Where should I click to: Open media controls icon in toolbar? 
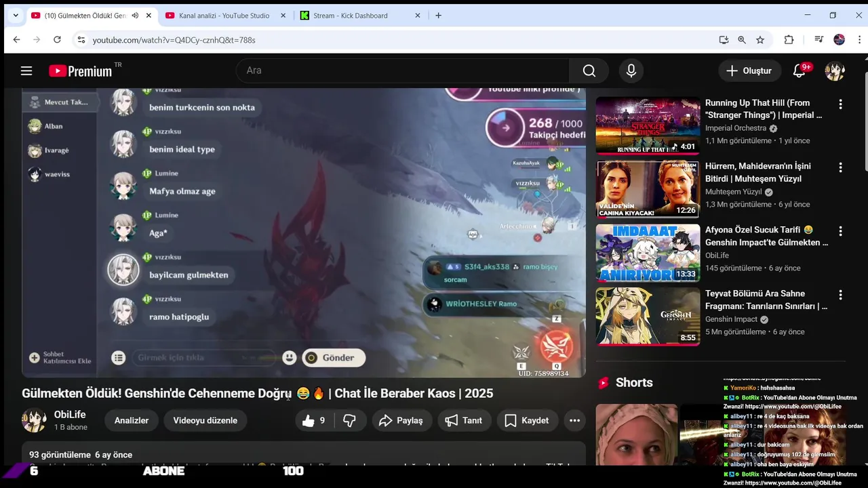tap(819, 40)
